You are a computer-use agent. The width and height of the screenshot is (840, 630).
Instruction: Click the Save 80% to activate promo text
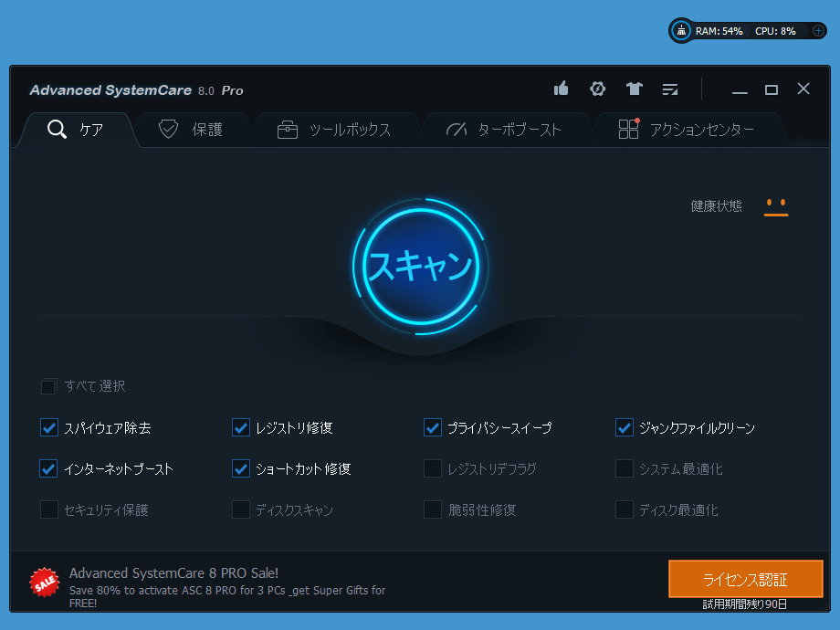[x=227, y=596]
